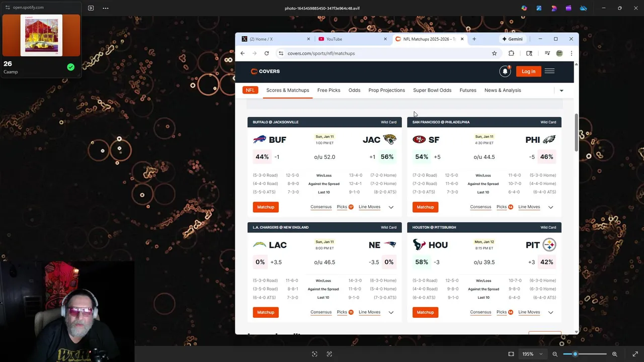This screenshot has width=644, height=362.
Task: Click scan text icon in Photos bottom bar
Action: [330, 354]
